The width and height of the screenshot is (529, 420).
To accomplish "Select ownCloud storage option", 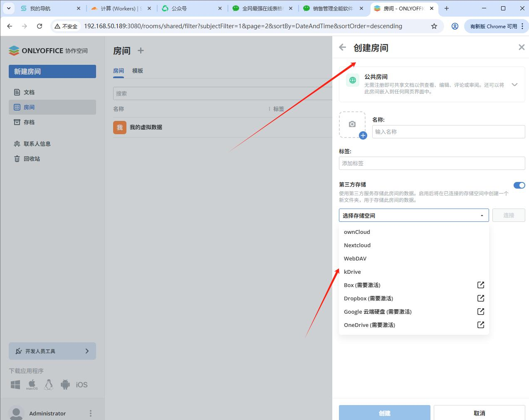I will click(414, 232).
